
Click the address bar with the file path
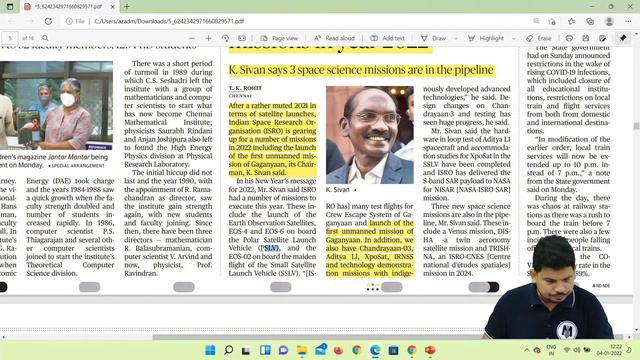[169, 21]
